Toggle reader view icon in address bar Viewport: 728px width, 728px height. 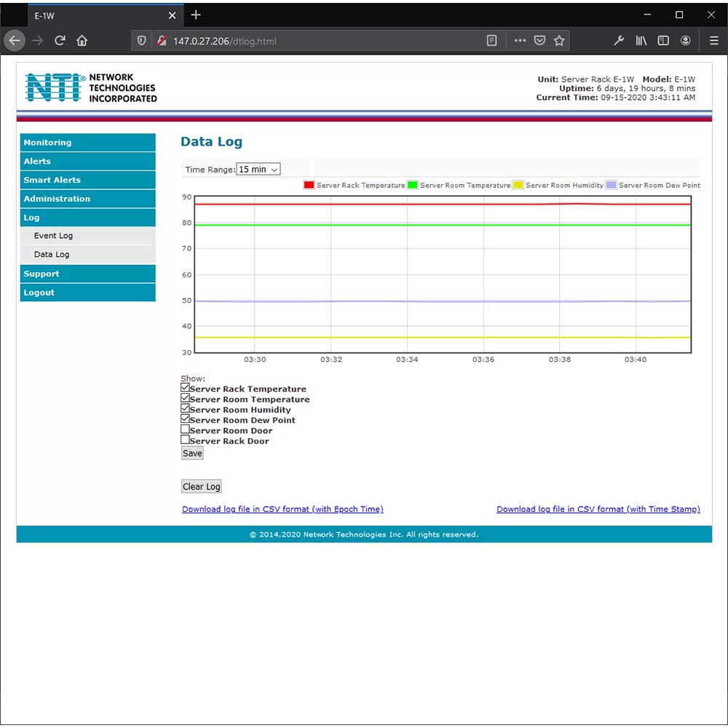coord(491,41)
